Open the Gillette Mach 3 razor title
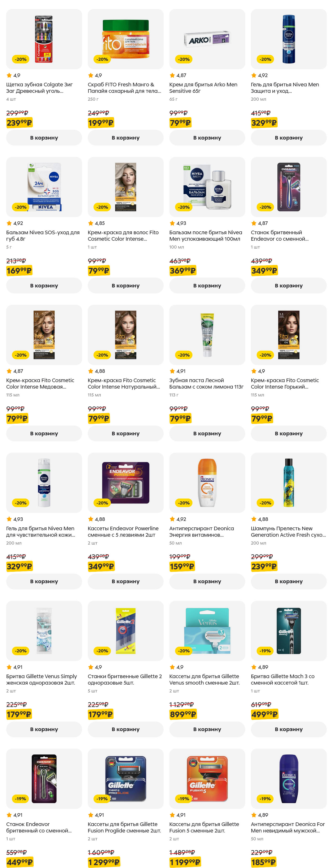This screenshot has width=332, height=868. (282, 679)
